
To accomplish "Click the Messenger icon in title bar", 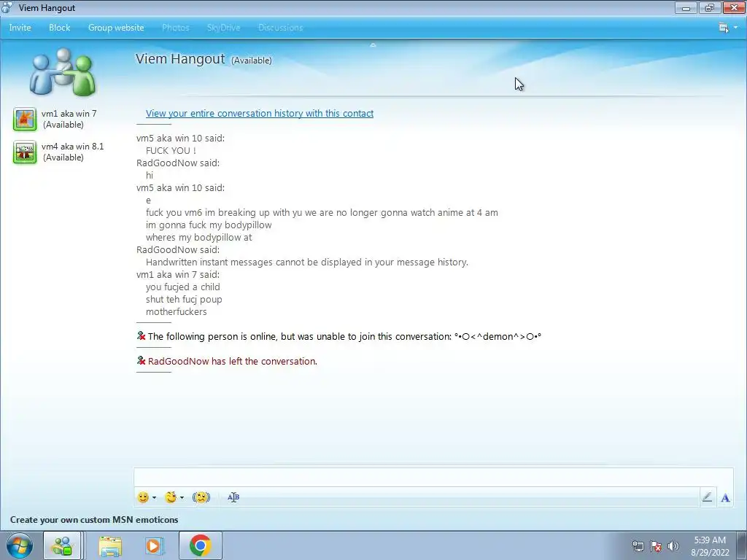I will tap(7, 7).
